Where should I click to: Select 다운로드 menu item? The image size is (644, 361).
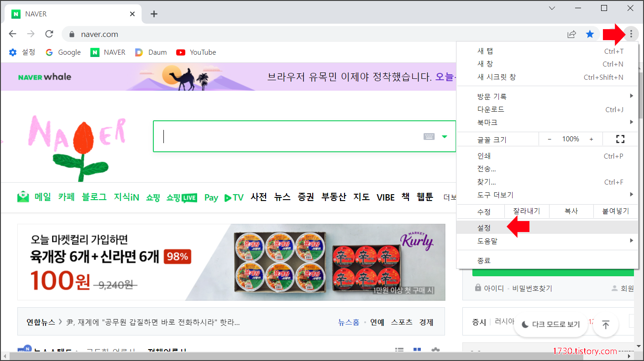coord(547,109)
